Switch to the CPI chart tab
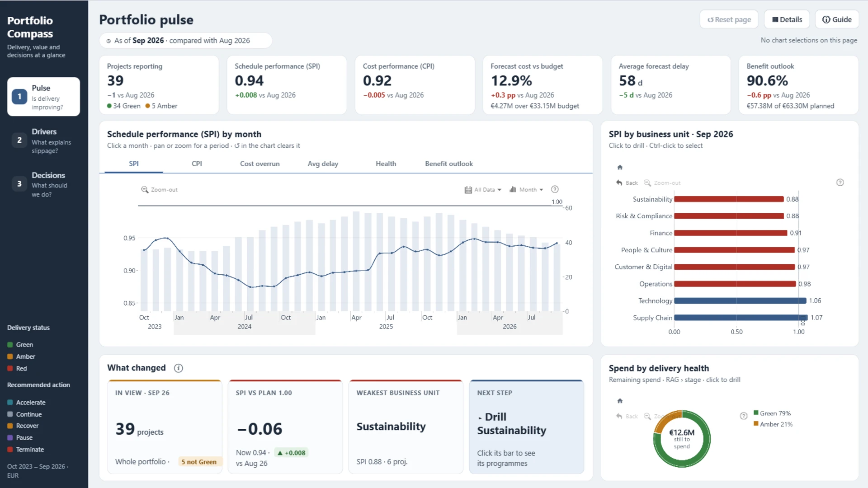 tap(197, 164)
